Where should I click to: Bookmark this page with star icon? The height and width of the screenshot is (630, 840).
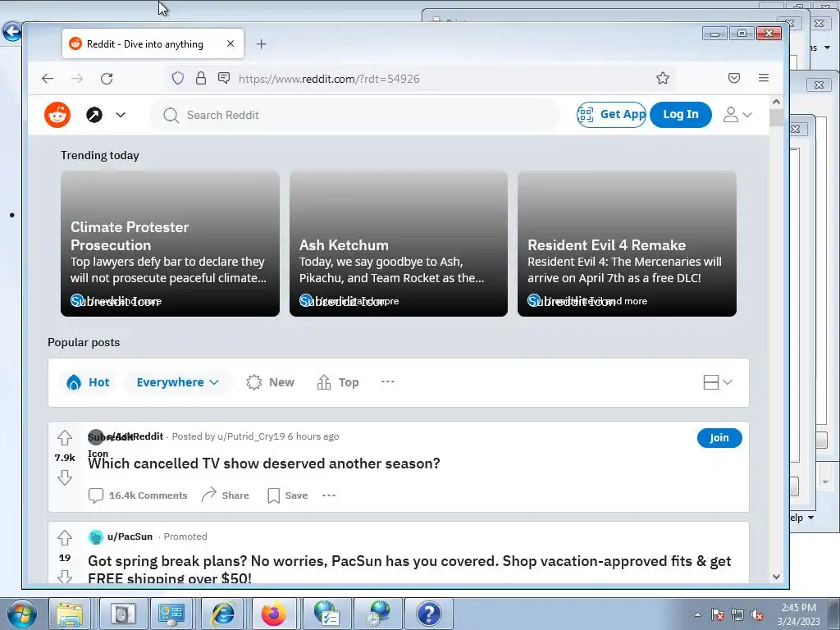pyautogui.click(x=663, y=78)
